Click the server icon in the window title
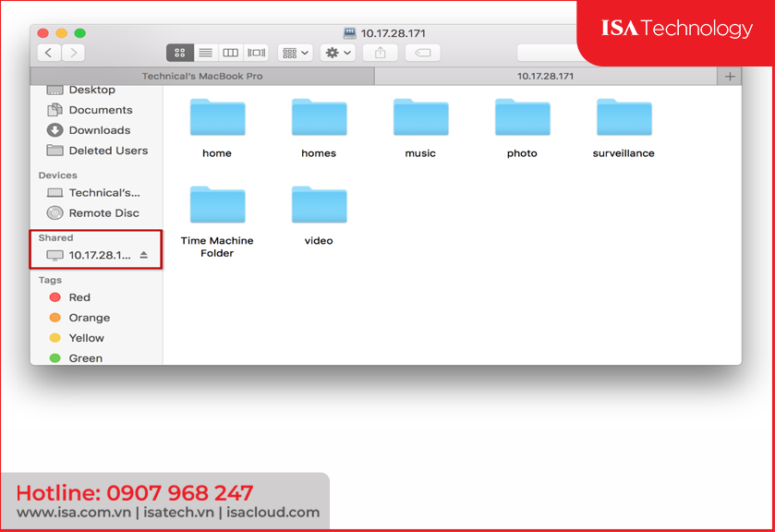Image resolution: width=775 pixels, height=532 pixels. tap(350, 33)
